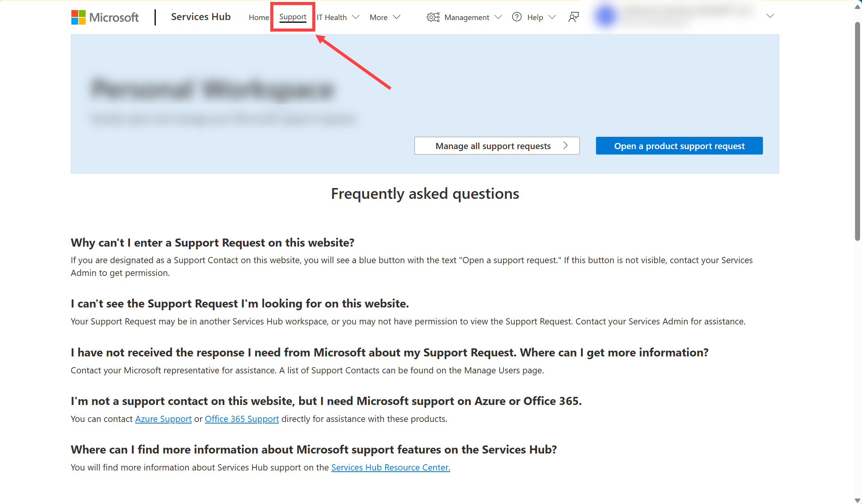Click the collapse navigation arrow icon

pos(770,16)
